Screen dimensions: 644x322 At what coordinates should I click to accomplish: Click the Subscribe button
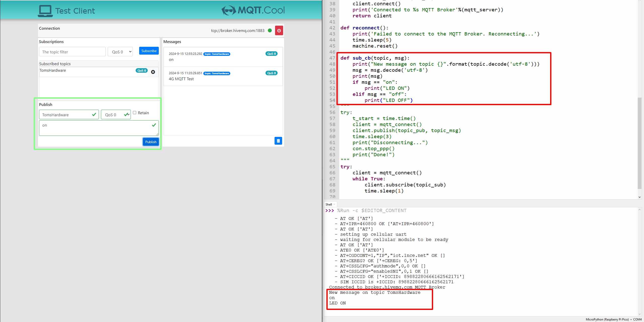(x=148, y=51)
